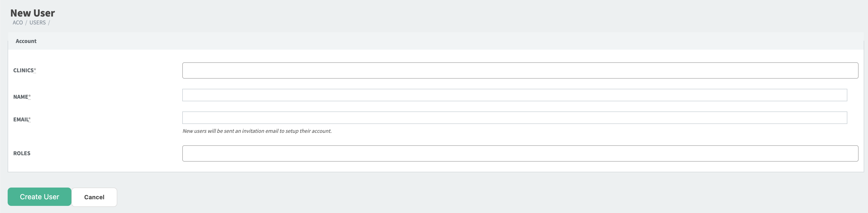
Task: Click the trailing slash after USERS breadcrumb
Action: pyautogui.click(x=49, y=23)
